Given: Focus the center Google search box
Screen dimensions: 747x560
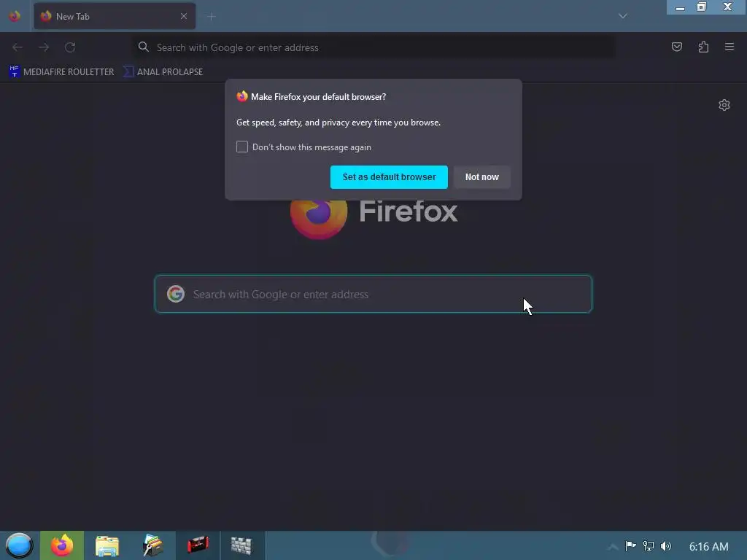Looking at the screenshot, I should [x=373, y=294].
